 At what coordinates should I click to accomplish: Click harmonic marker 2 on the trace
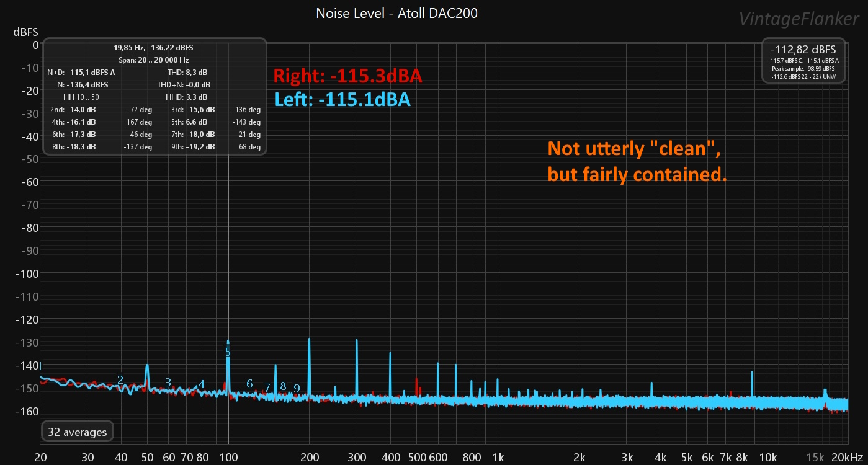pos(120,379)
